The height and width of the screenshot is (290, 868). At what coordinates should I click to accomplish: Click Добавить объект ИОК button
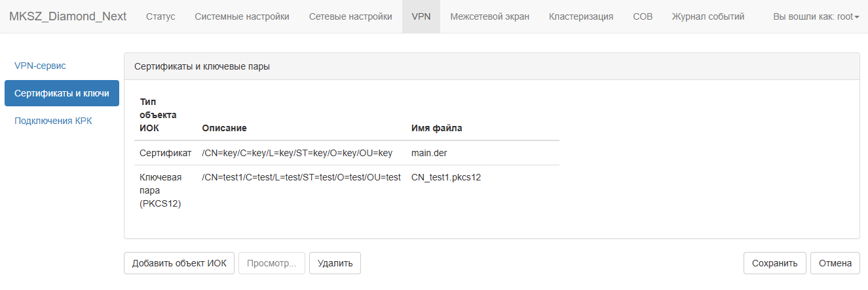[179, 263]
